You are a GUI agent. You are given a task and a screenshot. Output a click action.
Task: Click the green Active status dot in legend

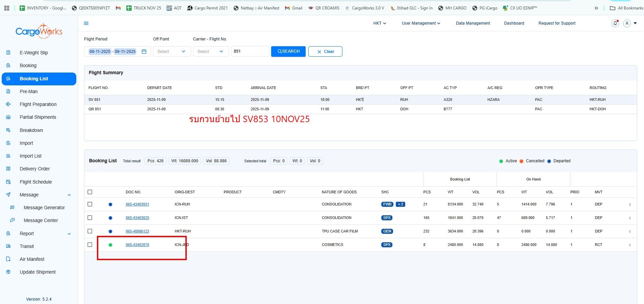tap(501, 161)
